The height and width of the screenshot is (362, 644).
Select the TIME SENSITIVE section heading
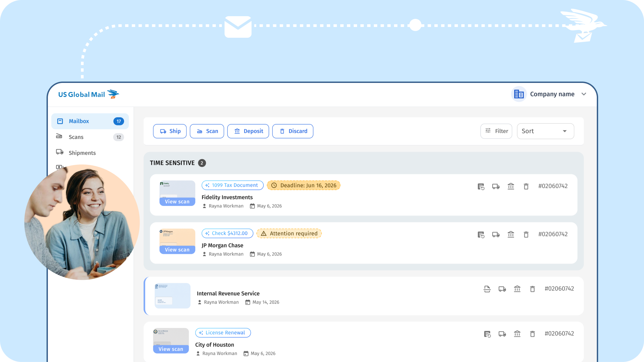[172, 163]
